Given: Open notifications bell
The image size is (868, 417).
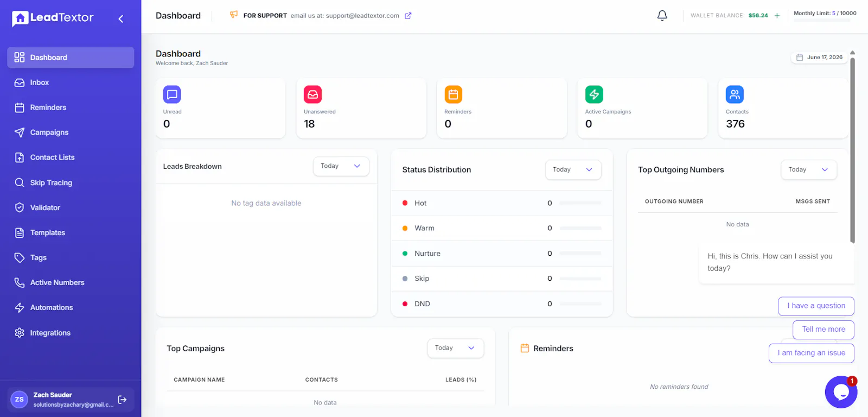Looking at the screenshot, I should (x=662, y=16).
